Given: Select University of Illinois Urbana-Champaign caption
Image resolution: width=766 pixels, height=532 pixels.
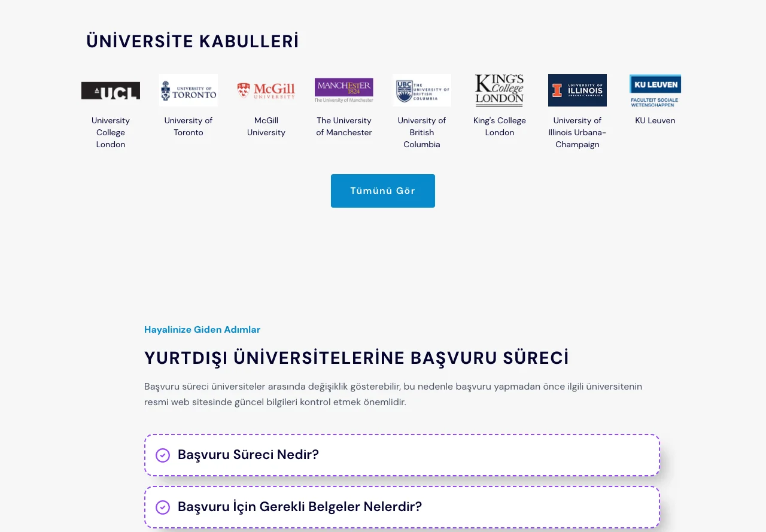Looking at the screenshot, I should 577,132.
